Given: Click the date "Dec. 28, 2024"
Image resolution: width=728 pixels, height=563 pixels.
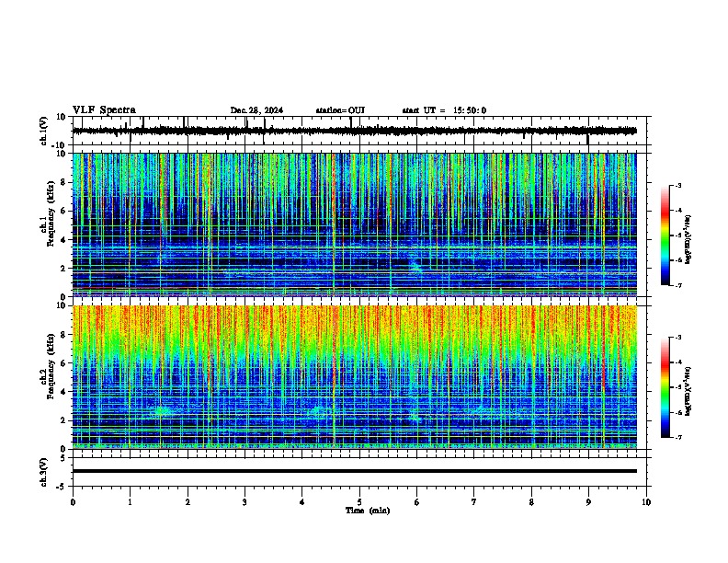Looking at the screenshot, I should (256, 110).
